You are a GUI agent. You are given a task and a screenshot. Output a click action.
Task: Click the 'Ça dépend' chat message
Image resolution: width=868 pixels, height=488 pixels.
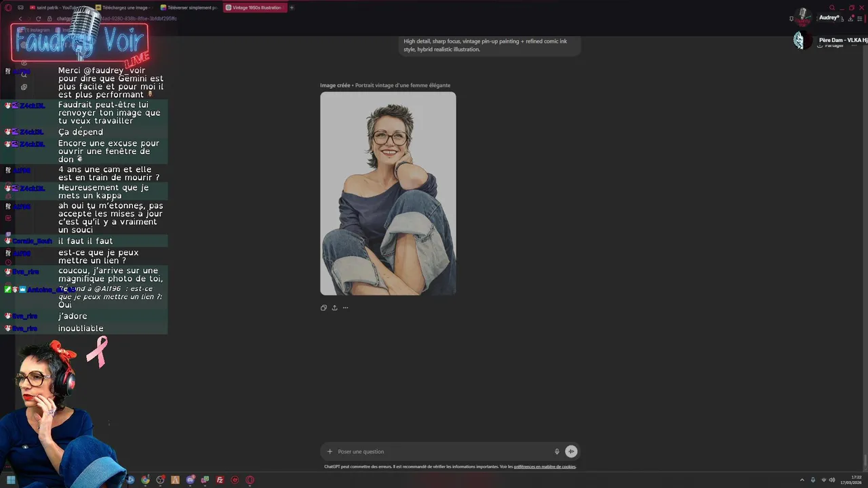click(x=81, y=132)
